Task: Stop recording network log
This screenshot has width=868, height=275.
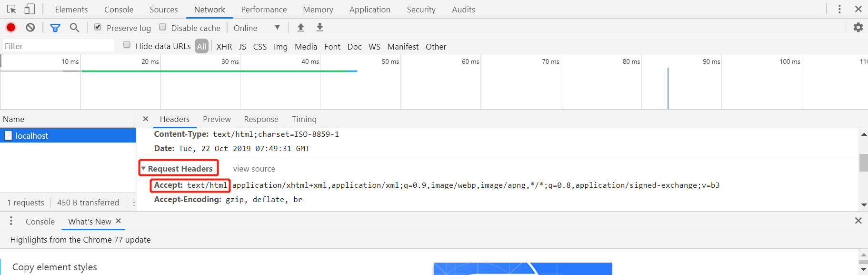Action: tap(11, 28)
